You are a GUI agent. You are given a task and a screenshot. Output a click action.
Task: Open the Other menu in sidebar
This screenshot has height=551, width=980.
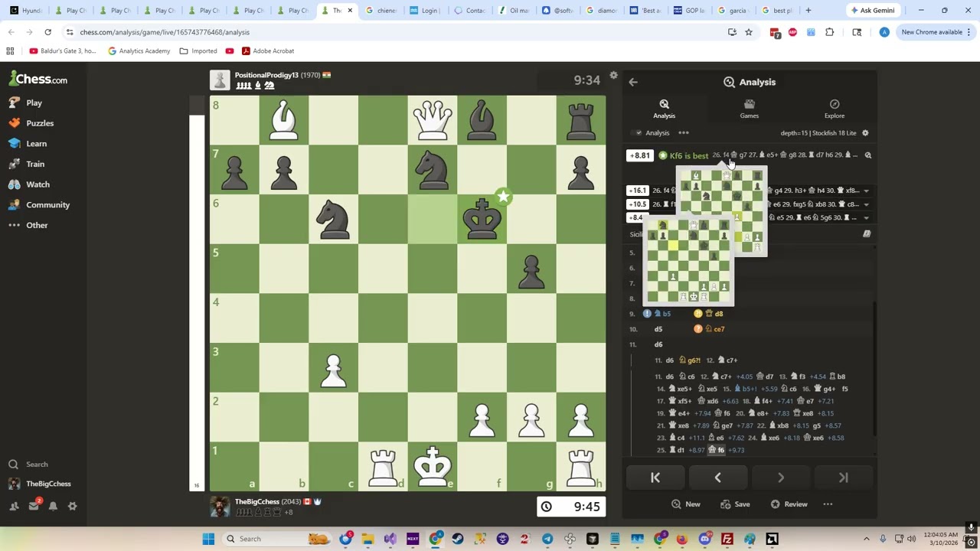point(28,225)
